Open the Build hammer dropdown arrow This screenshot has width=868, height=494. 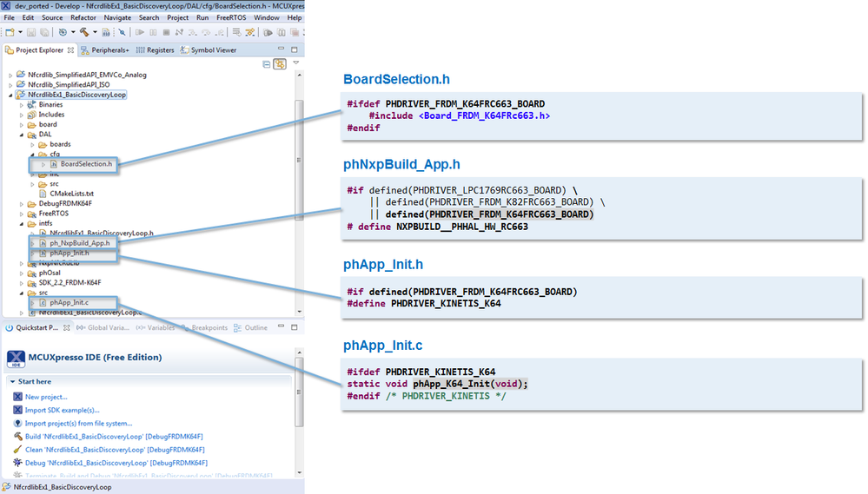95,33
